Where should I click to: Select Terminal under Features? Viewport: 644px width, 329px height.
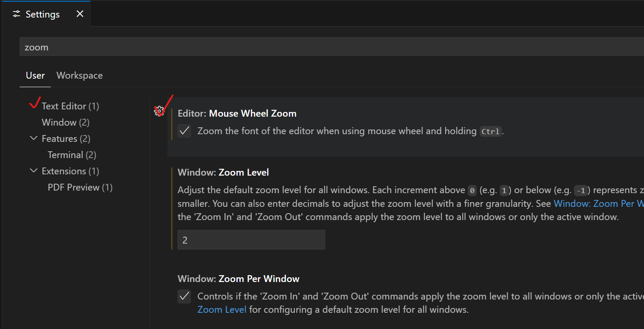click(72, 155)
